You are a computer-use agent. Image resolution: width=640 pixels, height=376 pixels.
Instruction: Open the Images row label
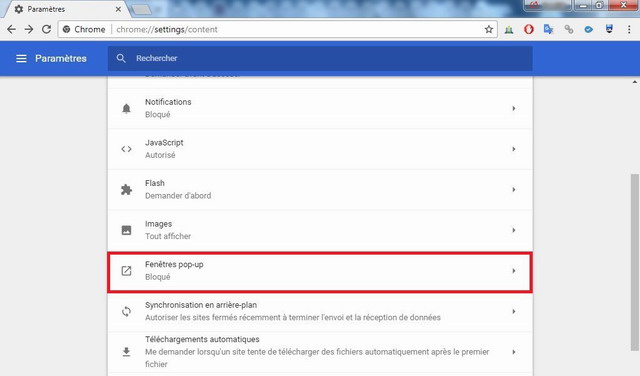tap(158, 224)
